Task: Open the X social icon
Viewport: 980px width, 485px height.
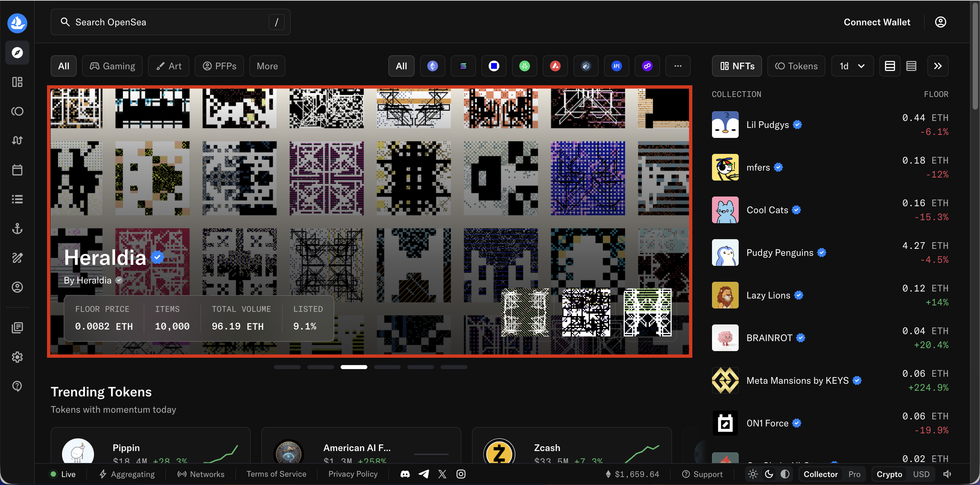Action: tap(442, 474)
